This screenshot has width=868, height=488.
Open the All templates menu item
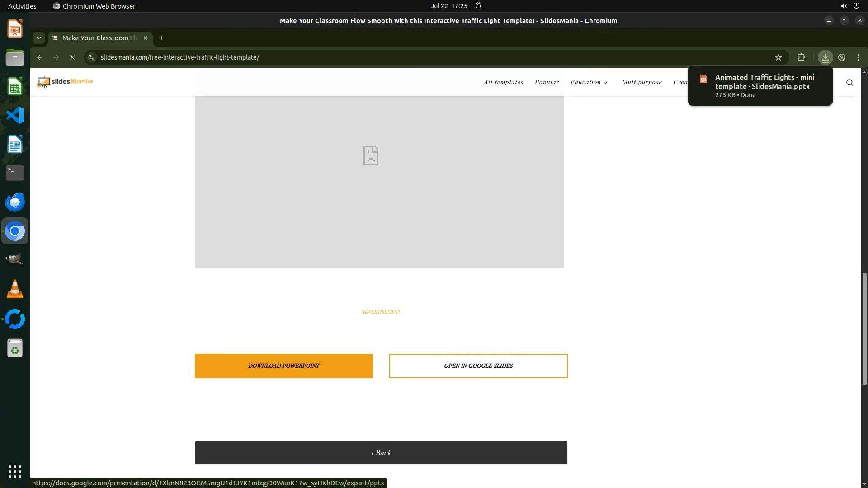pos(503,82)
